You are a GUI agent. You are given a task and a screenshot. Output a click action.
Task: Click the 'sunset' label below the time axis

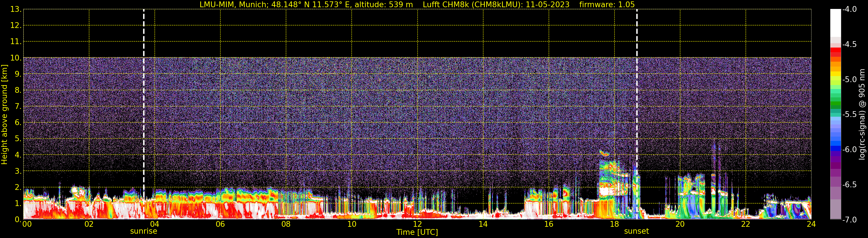click(x=637, y=231)
